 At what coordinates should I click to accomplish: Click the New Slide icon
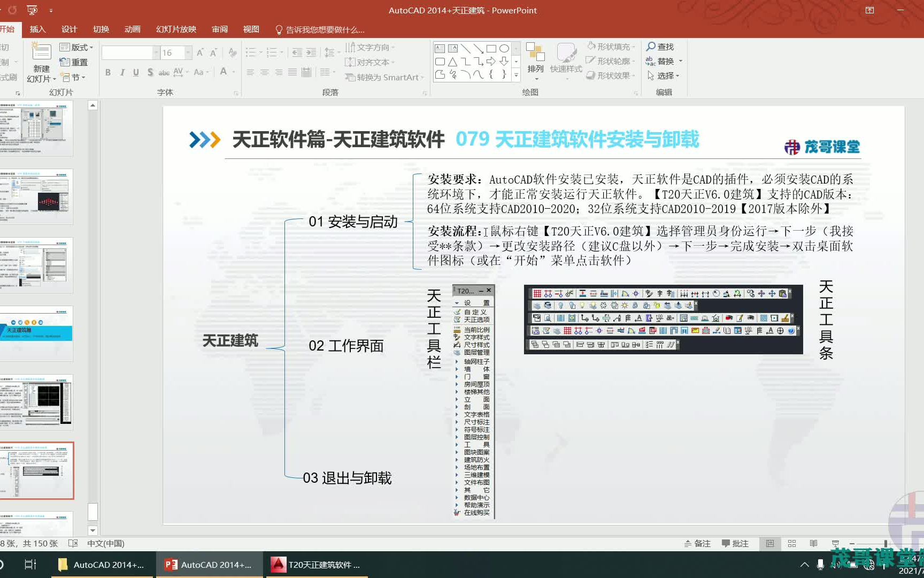pos(41,52)
